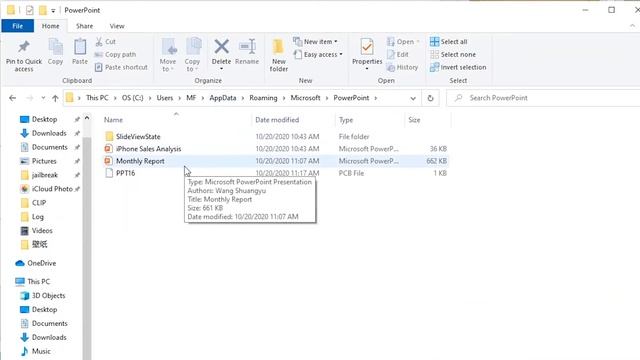
Task: Go back with the Back arrow
Action: click(x=13, y=98)
